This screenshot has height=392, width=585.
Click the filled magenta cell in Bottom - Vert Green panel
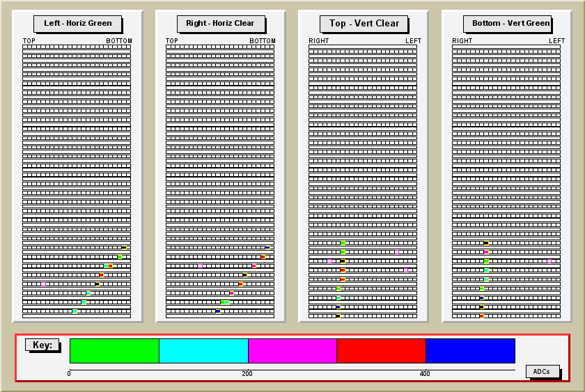[x=486, y=252]
